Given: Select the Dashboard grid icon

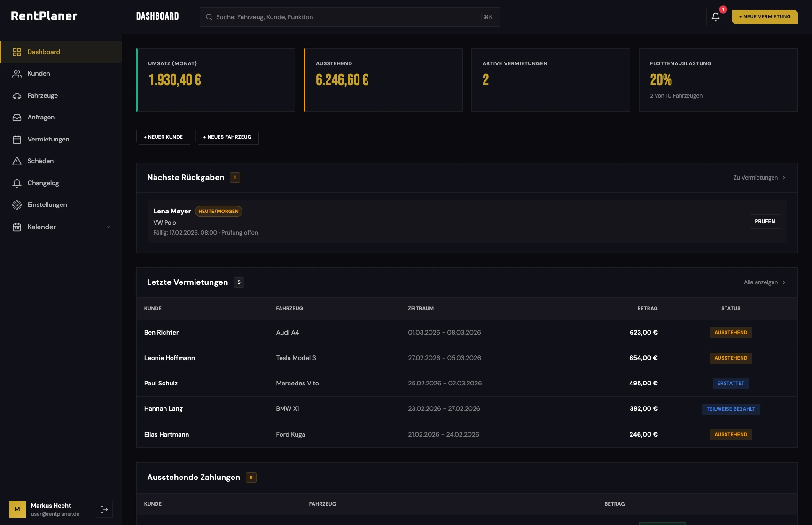Looking at the screenshot, I should (17, 52).
